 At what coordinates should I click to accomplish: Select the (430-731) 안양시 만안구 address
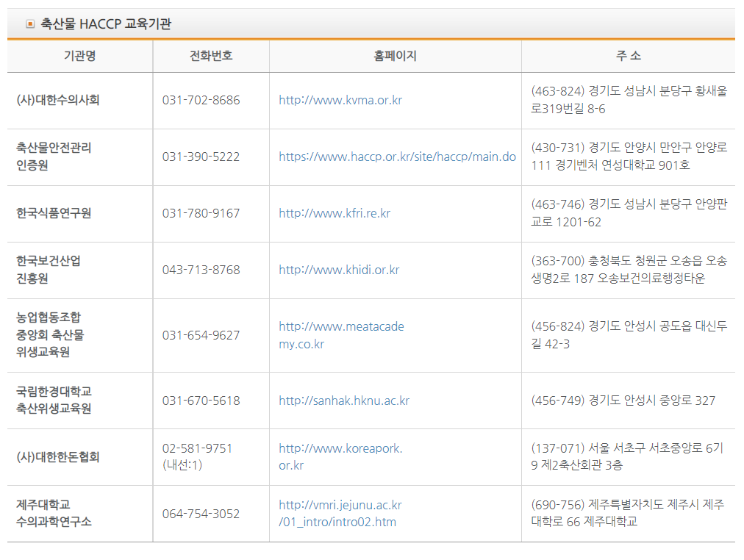point(629,156)
